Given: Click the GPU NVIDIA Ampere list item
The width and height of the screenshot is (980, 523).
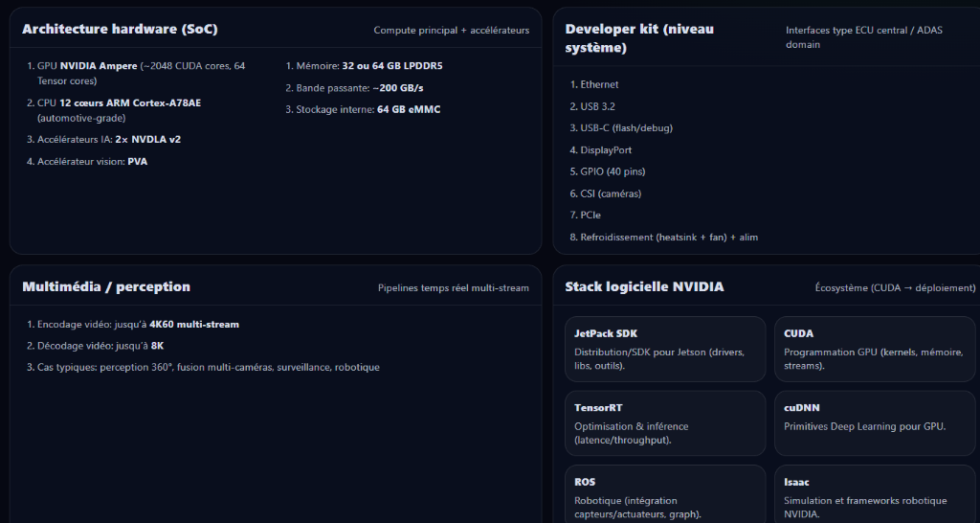Looking at the screenshot, I should tap(142, 73).
